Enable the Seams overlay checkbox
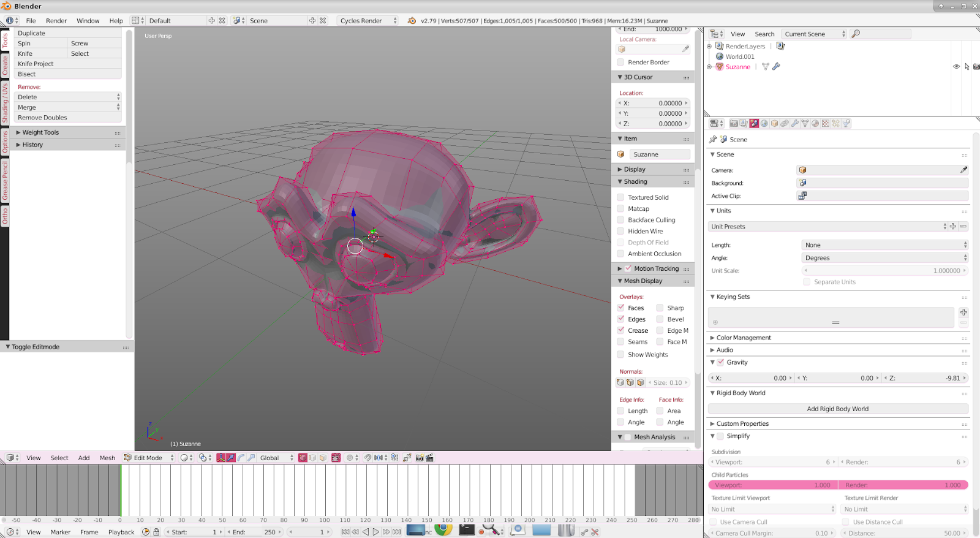 pos(620,342)
